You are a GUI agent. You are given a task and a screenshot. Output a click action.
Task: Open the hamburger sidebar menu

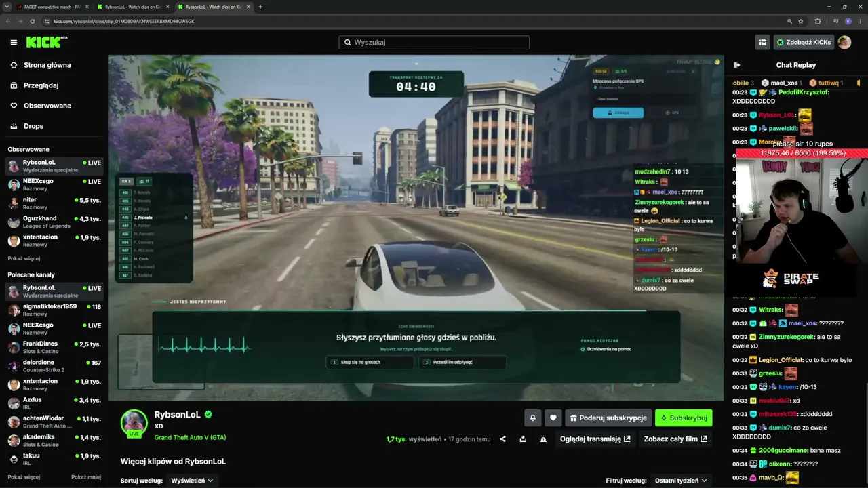pyautogui.click(x=14, y=42)
